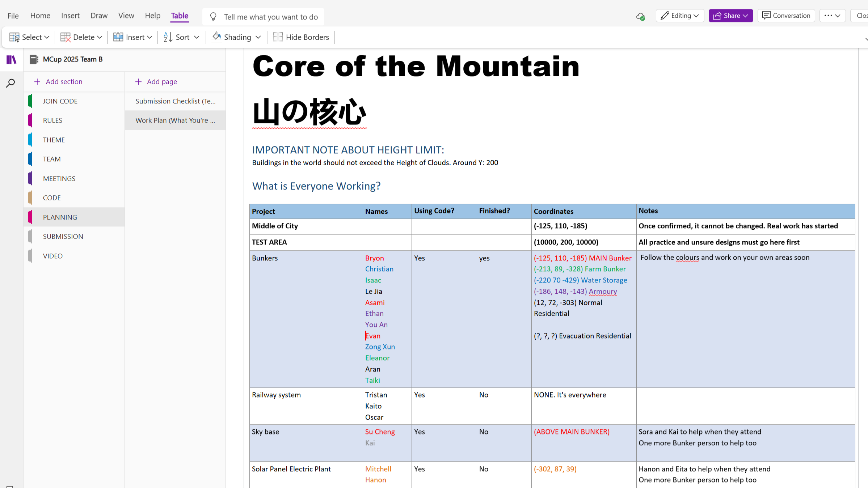Expand the Insert table options dropdown
This screenshot has height=488, width=868.
point(149,37)
